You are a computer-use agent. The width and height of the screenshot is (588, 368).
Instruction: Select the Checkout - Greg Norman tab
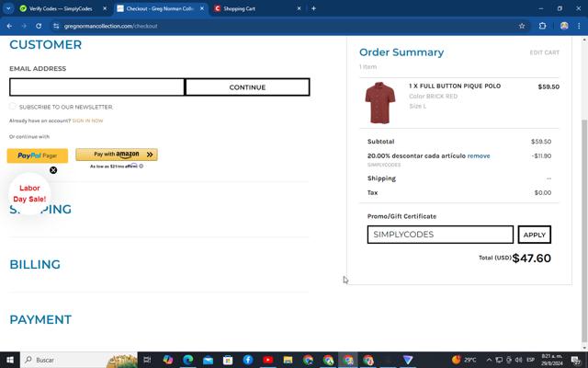pos(159,8)
